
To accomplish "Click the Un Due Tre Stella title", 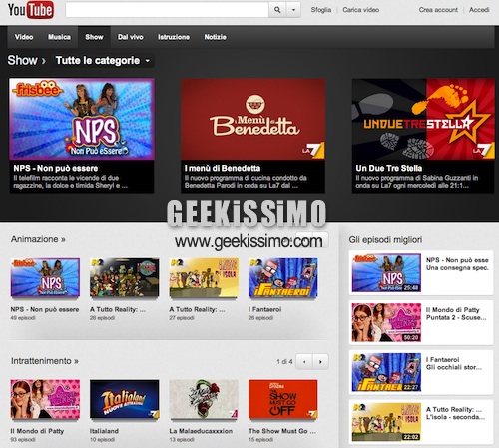I will pyautogui.click(x=389, y=168).
